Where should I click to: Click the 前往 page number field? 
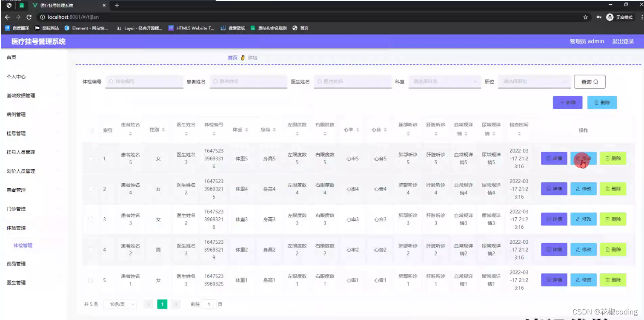[x=209, y=304]
